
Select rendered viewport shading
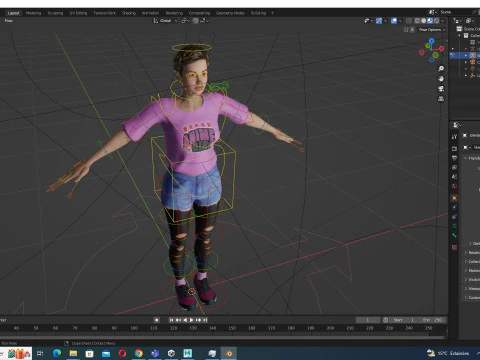(436, 21)
